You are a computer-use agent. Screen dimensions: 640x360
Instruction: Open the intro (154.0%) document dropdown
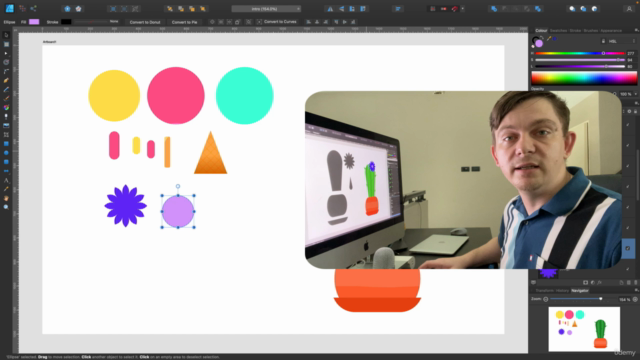click(x=266, y=9)
